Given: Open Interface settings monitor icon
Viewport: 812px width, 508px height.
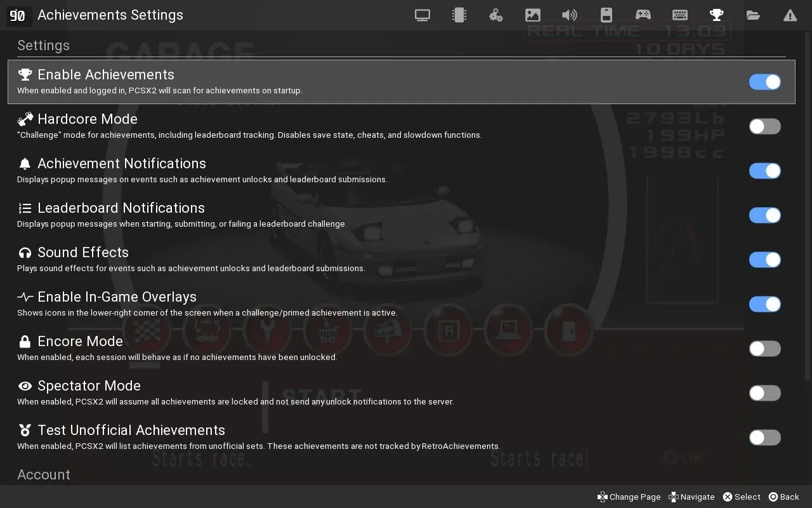Looking at the screenshot, I should pyautogui.click(x=422, y=15).
